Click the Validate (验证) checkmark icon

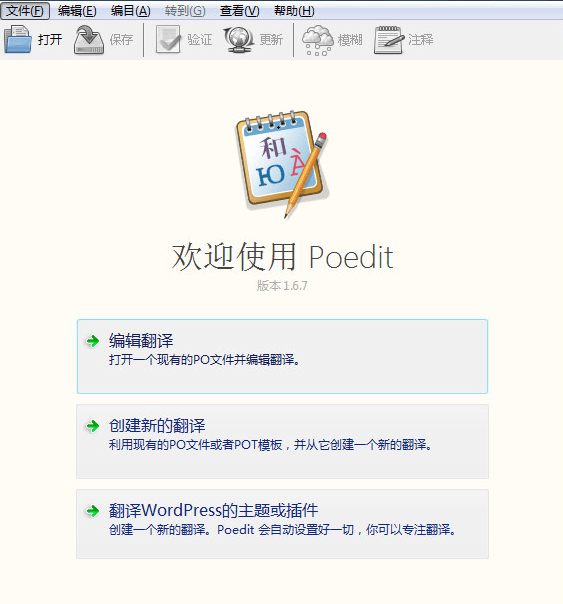[168, 39]
